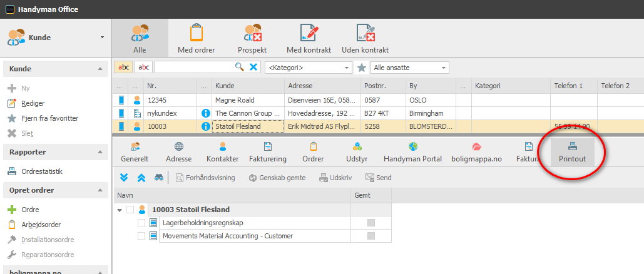Check the Lagerbeholdningsregnskap checkbox
Screen dimensions: 644x274
(141, 223)
